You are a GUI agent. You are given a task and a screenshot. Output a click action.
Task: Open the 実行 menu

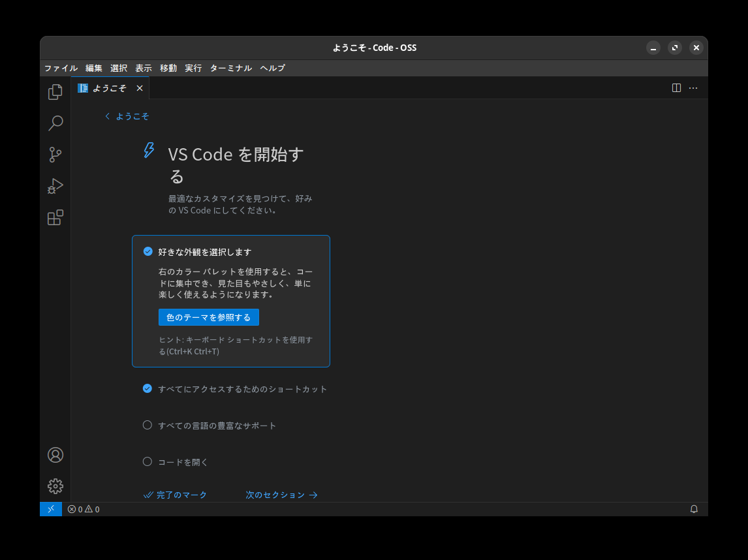[193, 69]
